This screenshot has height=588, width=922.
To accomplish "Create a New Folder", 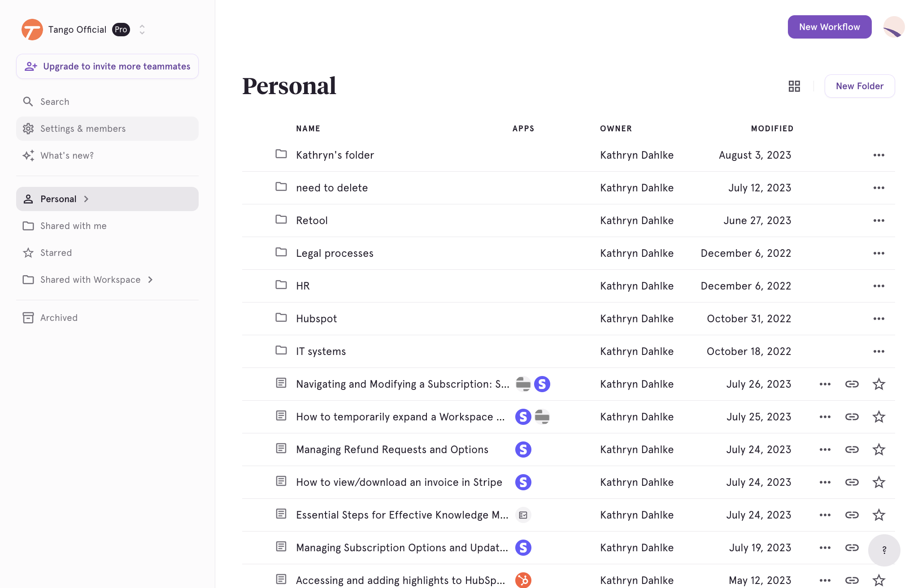I will [859, 86].
